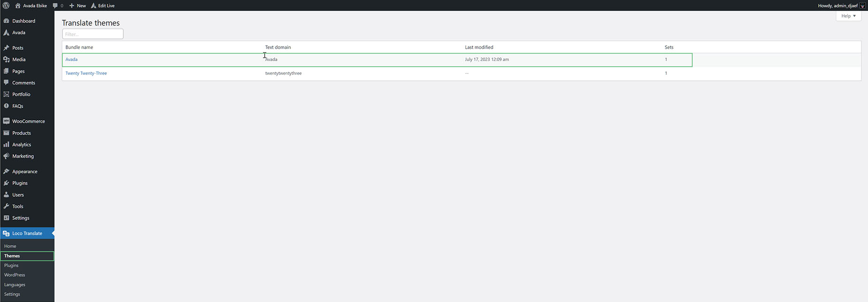
Task: Open the Howdy, admin_djaef account menu
Action: pos(841,6)
